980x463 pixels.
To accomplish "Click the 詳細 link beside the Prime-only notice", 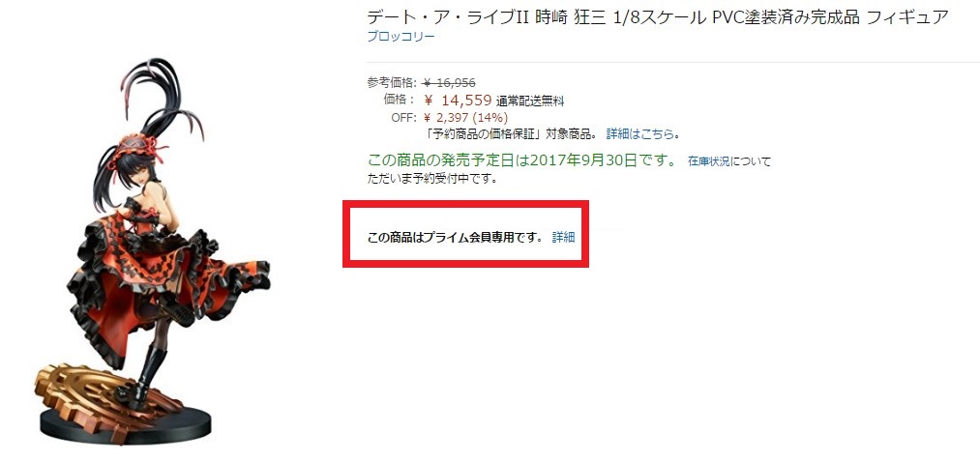I will (x=563, y=238).
